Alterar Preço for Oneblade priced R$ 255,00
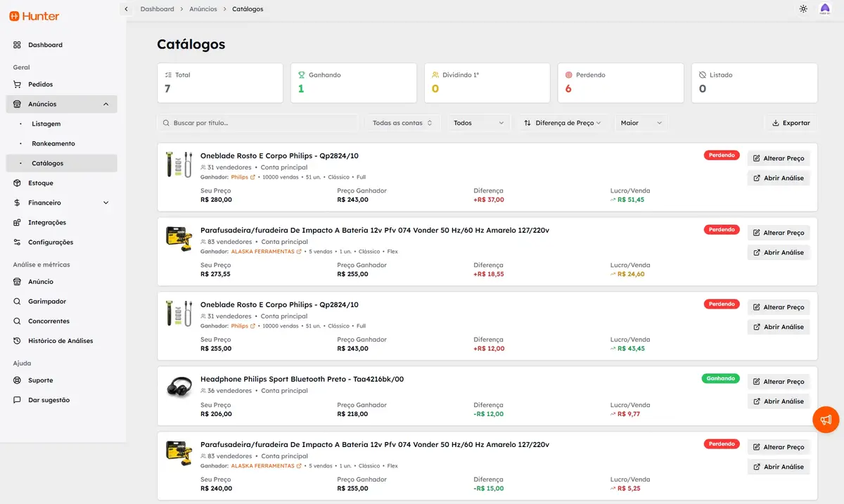844x504 pixels. 779,307
